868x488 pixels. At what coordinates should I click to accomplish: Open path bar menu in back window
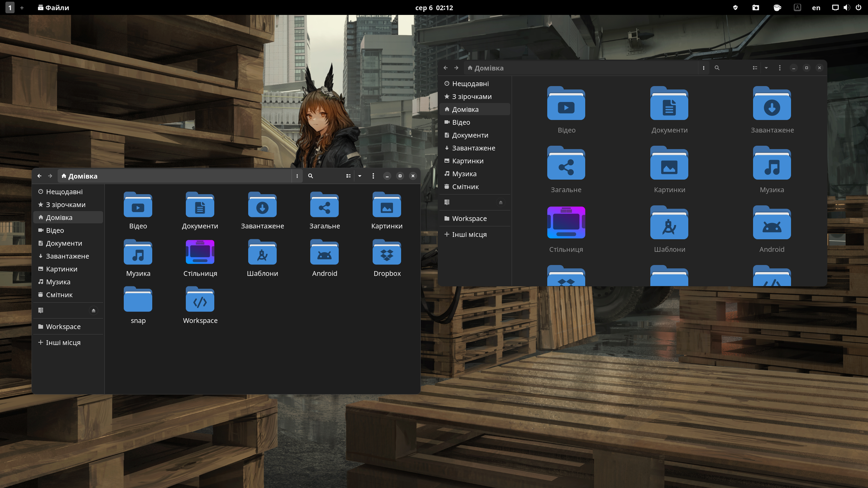[704, 68]
